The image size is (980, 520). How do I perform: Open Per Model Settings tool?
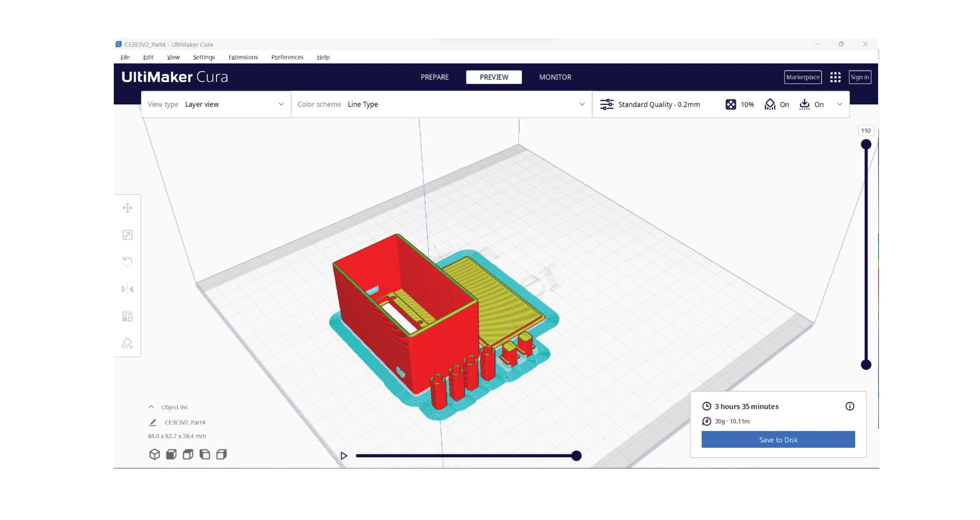[x=127, y=316]
